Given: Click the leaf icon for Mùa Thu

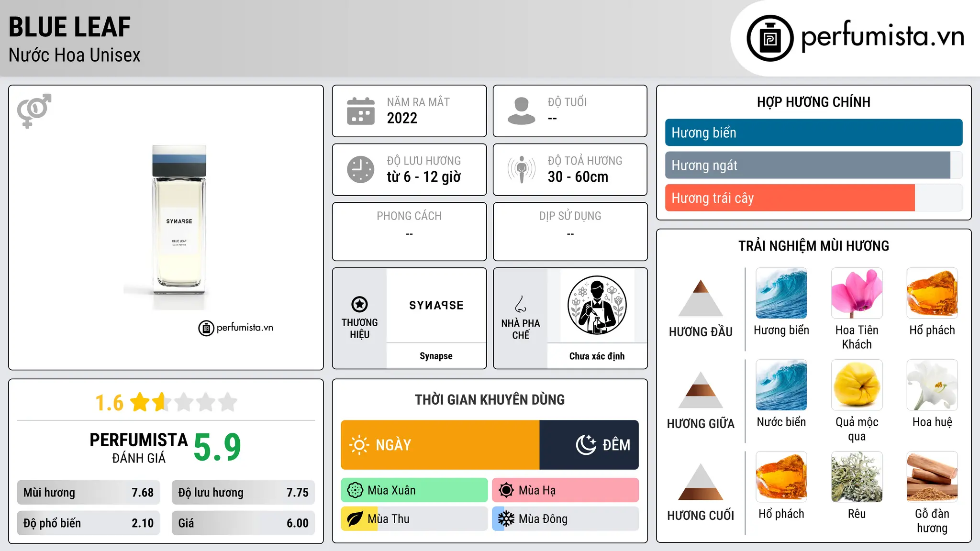Looking at the screenshot, I should 355,519.
